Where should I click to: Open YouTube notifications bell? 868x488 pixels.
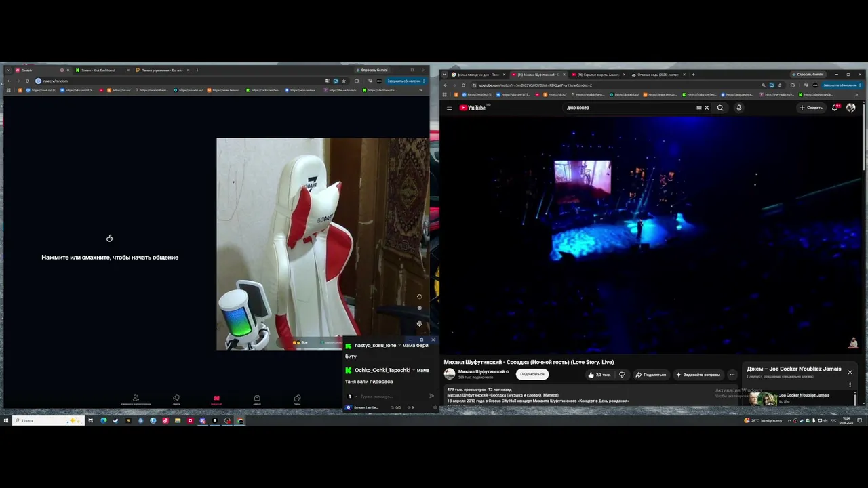click(835, 108)
